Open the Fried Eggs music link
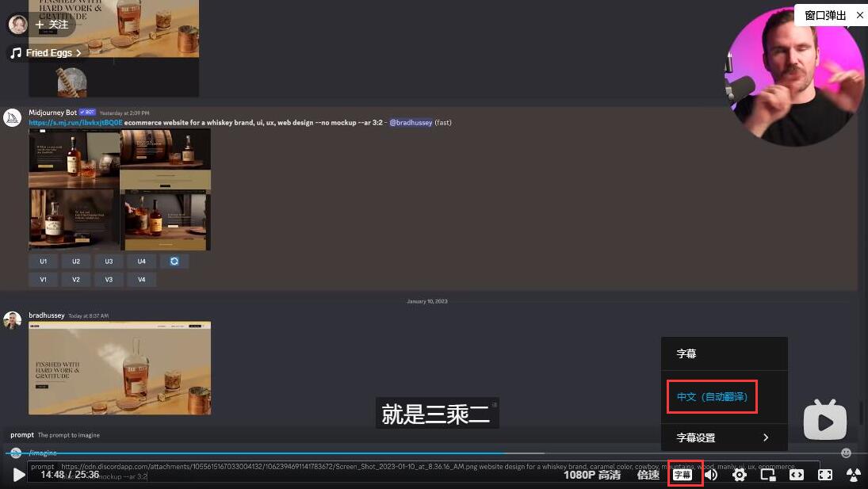Image resolution: width=868 pixels, height=489 pixels. [48, 53]
